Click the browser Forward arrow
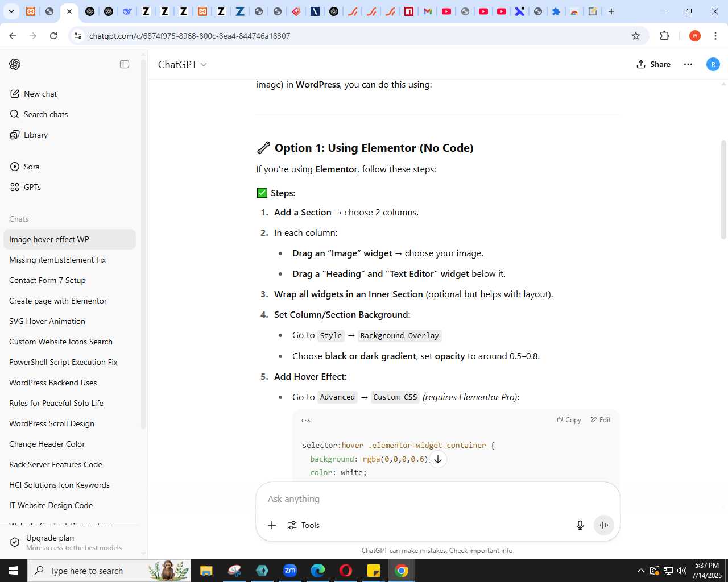Viewport: 728px width, 582px height. pos(33,36)
